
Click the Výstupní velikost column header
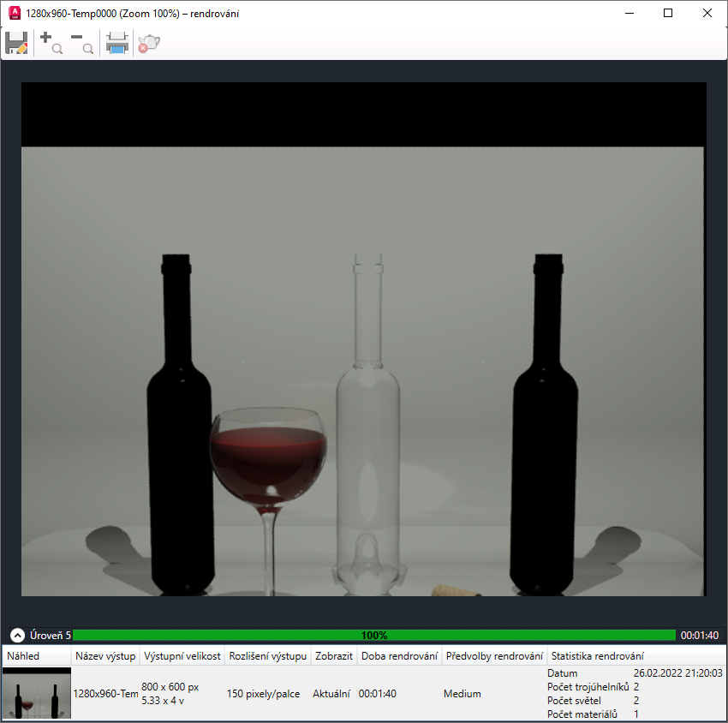182,655
